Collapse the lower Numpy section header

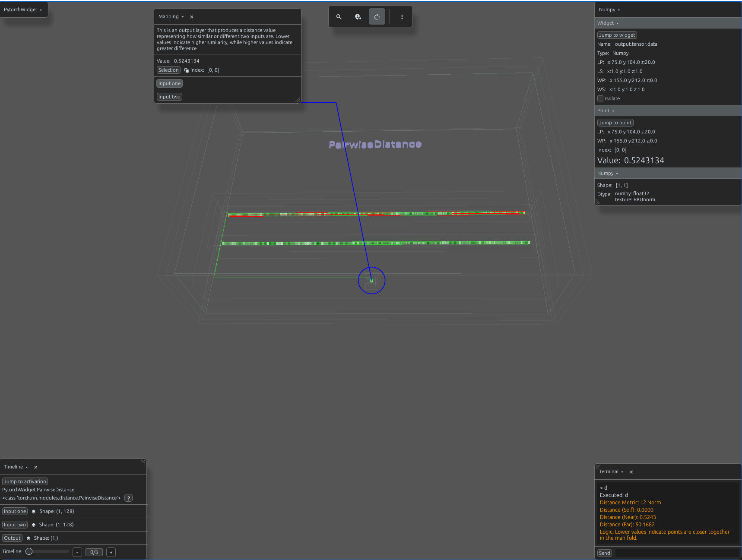coord(608,173)
